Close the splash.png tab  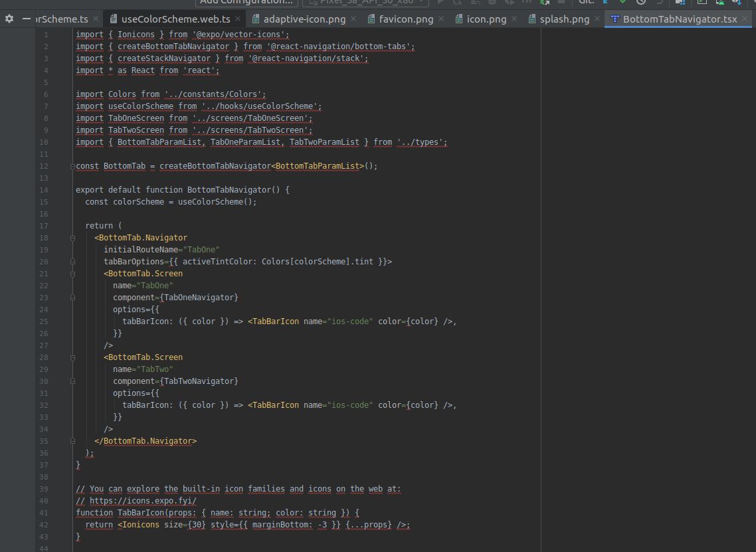(x=597, y=19)
